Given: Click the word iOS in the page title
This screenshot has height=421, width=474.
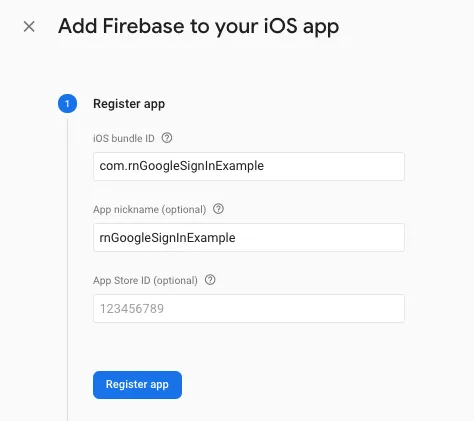Looking at the screenshot, I should (280, 26).
